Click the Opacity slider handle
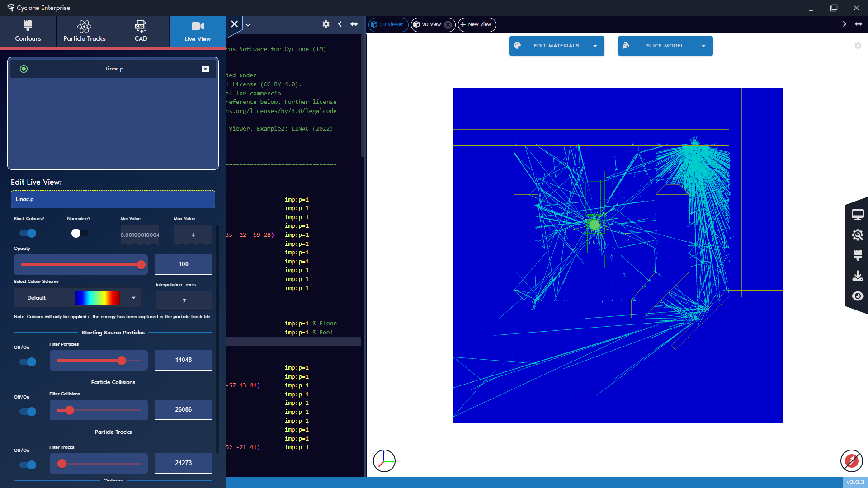This screenshot has height=488, width=868. (x=141, y=265)
